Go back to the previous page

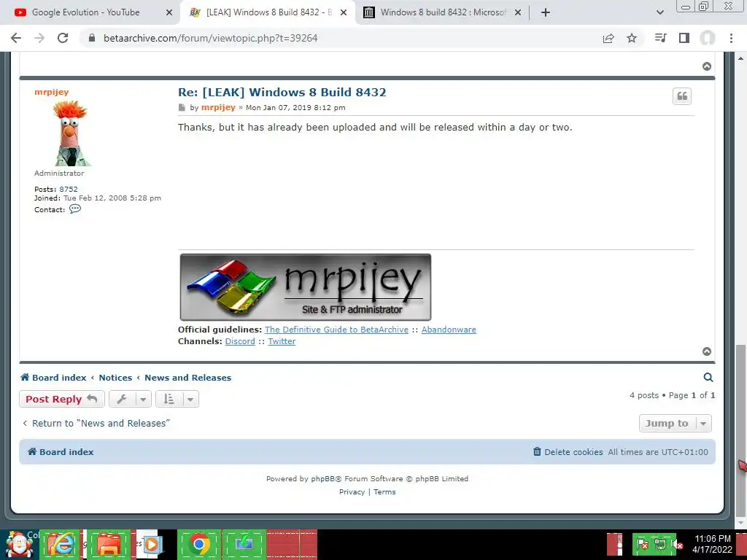click(16, 38)
